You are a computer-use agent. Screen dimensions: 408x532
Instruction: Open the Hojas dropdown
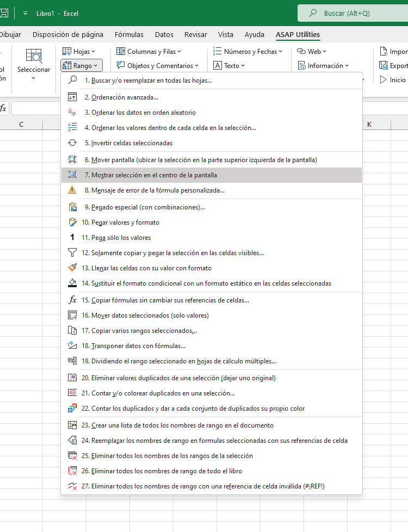[79, 51]
